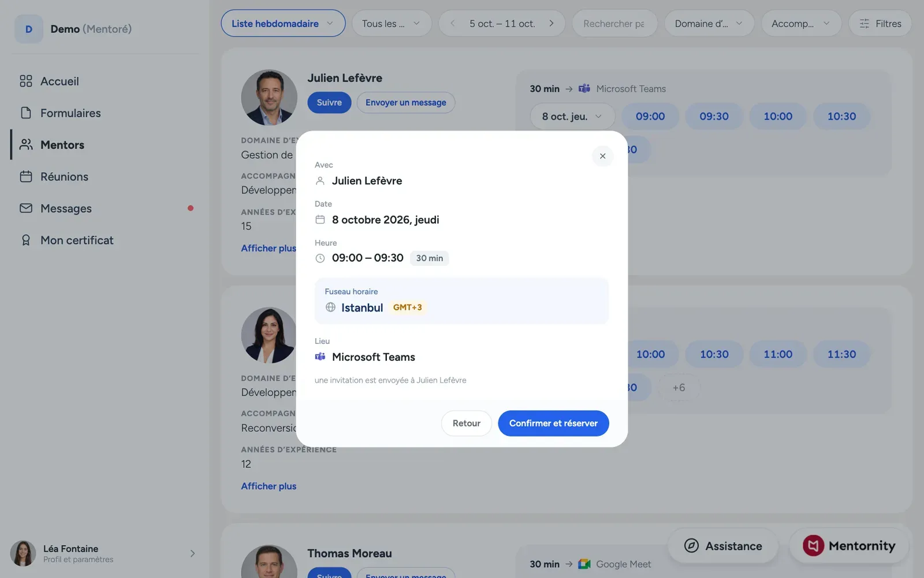Screen dimensions: 924x578
Task: Show the +6 more time slots
Action: pos(679,388)
